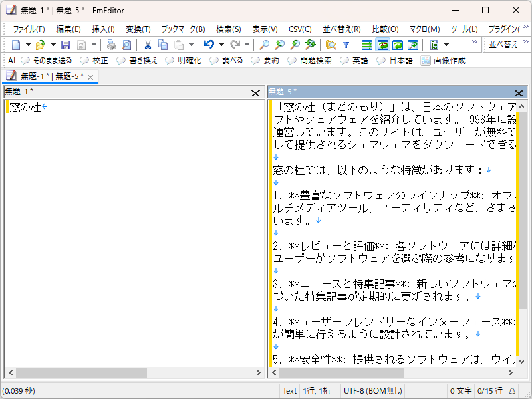Undo the last edit
This screenshot has width=532, height=399.
point(209,45)
